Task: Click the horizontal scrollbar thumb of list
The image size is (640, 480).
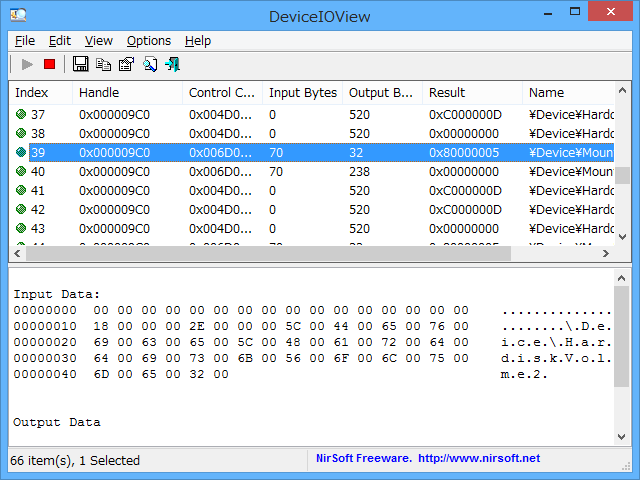Action: [x=268, y=253]
